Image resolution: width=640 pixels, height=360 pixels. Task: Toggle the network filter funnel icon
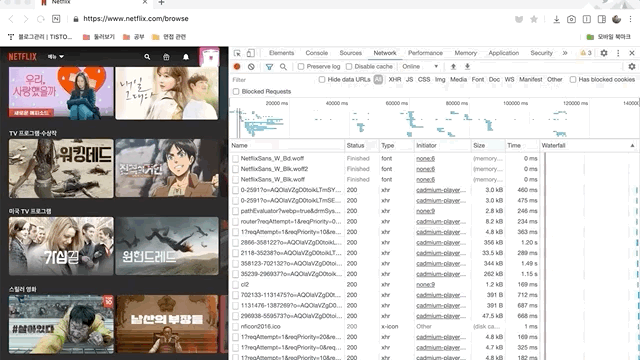tap(269, 67)
